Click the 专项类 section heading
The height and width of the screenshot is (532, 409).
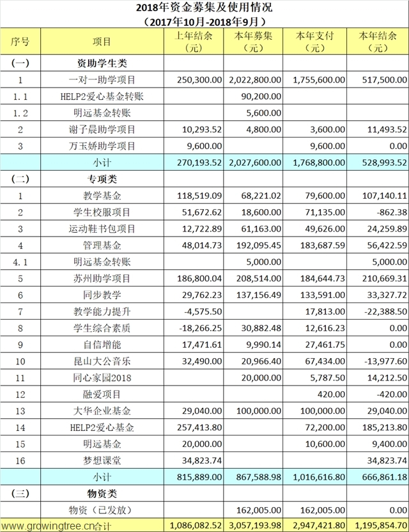(x=102, y=180)
